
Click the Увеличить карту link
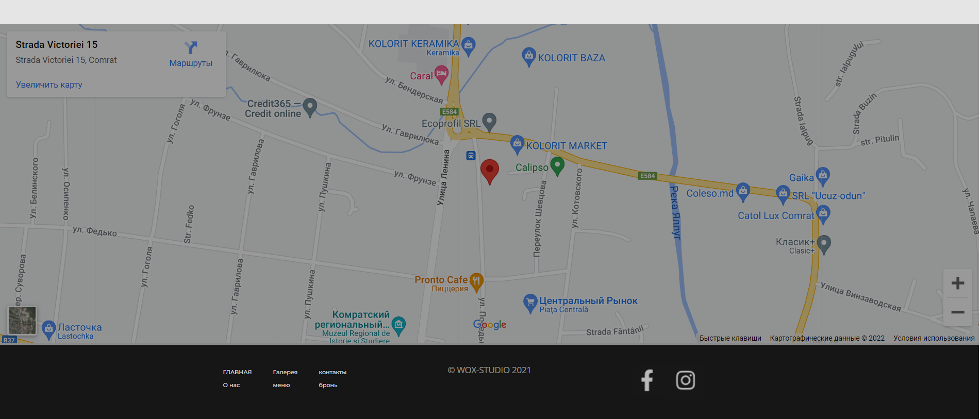point(49,85)
